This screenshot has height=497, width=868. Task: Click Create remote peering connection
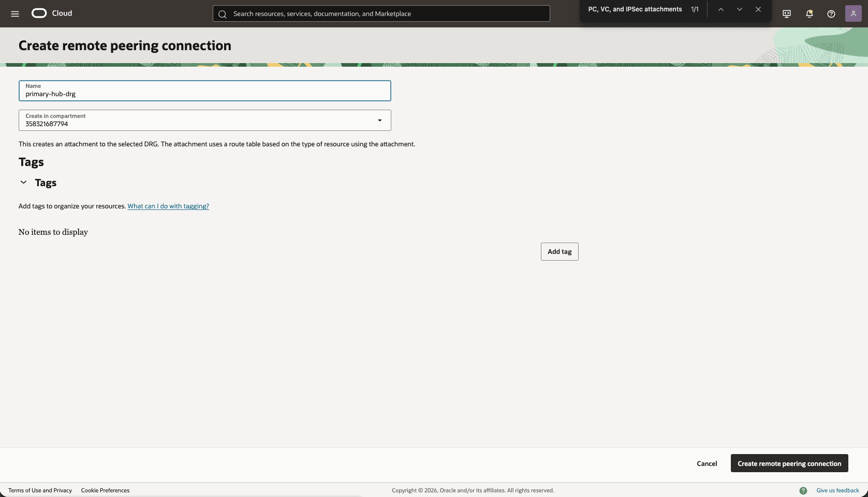point(789,463)
